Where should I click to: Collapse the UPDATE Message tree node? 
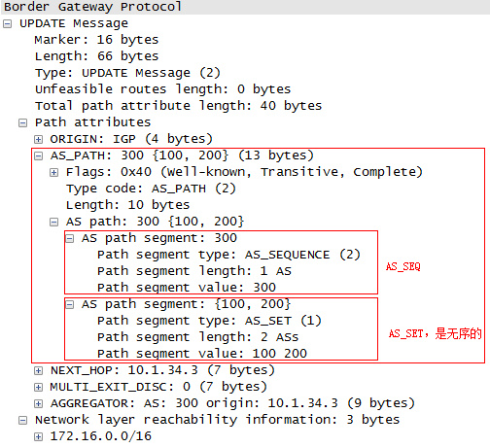pos(7,24)
